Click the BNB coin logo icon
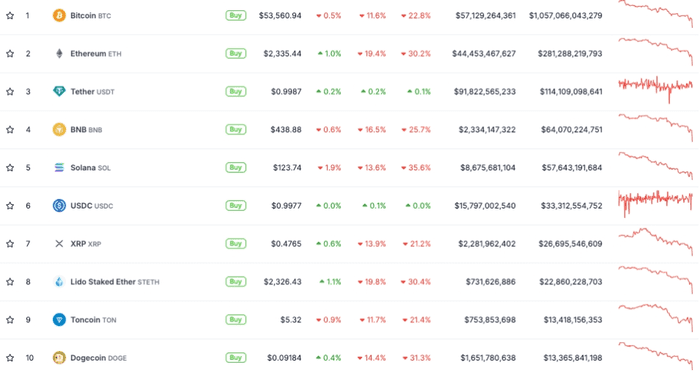The height and width of the screenshot is (373, 700). [x=59, y=129]
